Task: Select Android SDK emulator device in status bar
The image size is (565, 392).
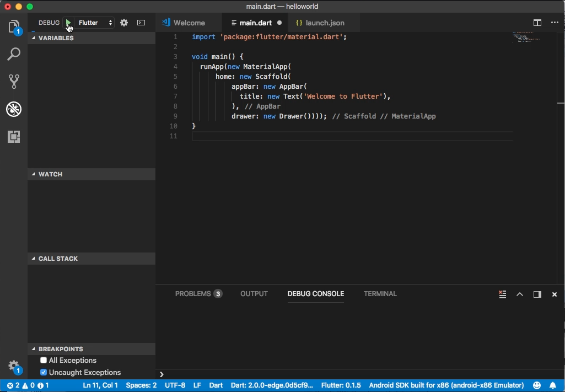Action: [x=446, y=385]
